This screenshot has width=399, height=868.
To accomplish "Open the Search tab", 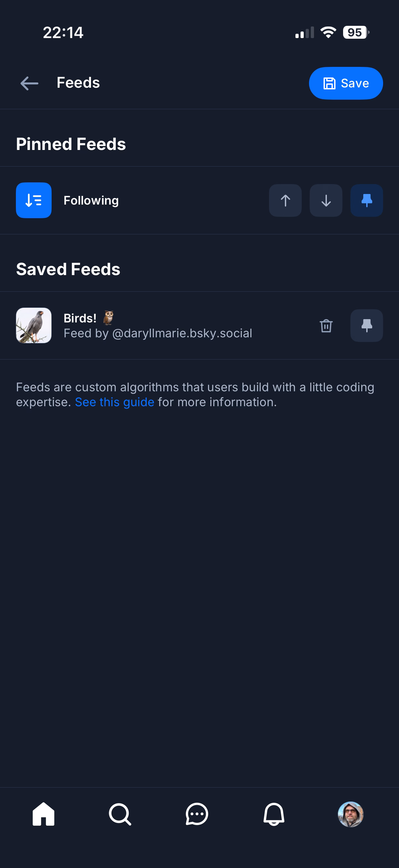I will click(x=120, y=814).
